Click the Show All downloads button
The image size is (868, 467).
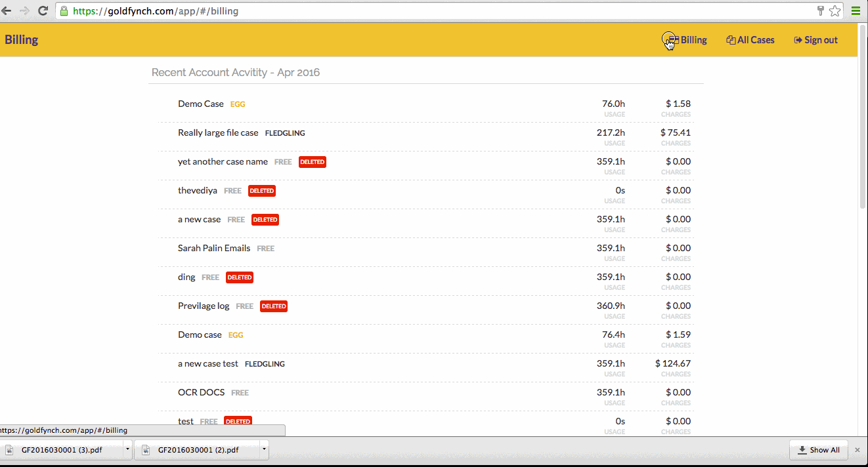818,449
